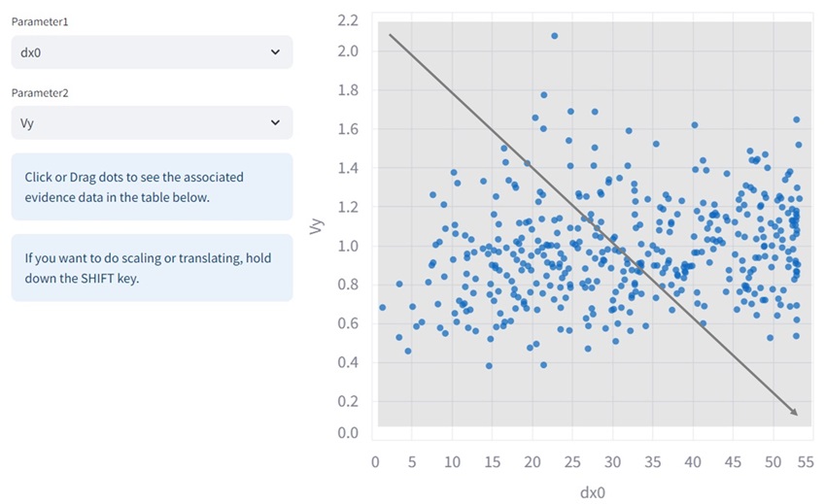
Task: Select the leftmost dot near dx0 of 1
Action: tap(382, 307)
